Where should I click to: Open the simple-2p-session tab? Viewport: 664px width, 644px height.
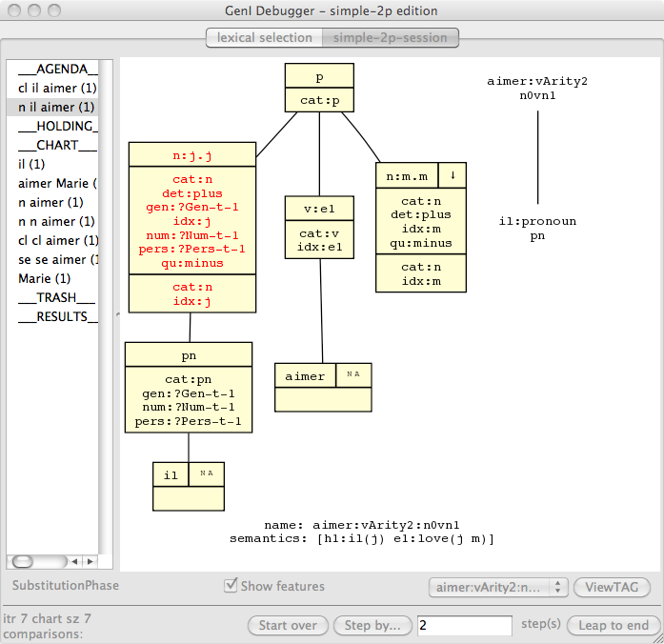click(x=391, y=38)
